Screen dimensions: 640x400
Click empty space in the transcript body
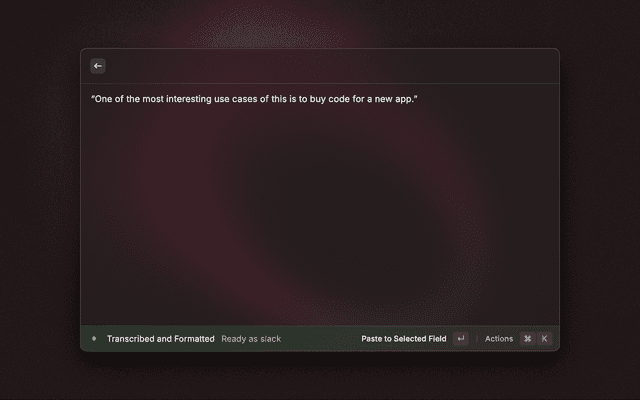[320, 212]
